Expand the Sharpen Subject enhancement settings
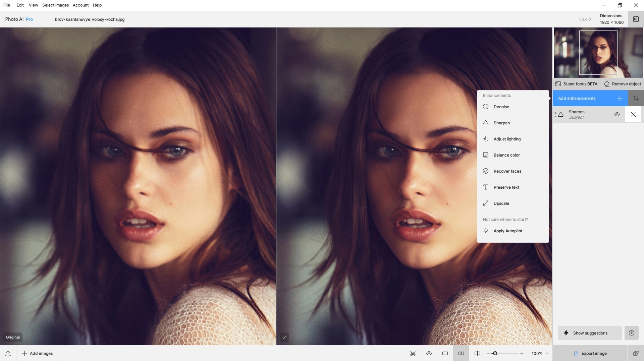The image size is (644, 362). click(x=584, y=114)
